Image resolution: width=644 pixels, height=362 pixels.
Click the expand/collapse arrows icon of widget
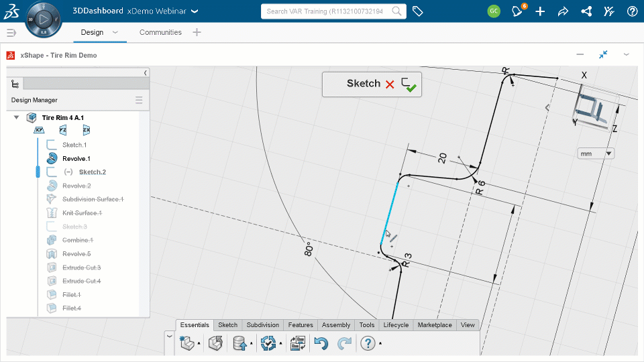pos(603,54)
